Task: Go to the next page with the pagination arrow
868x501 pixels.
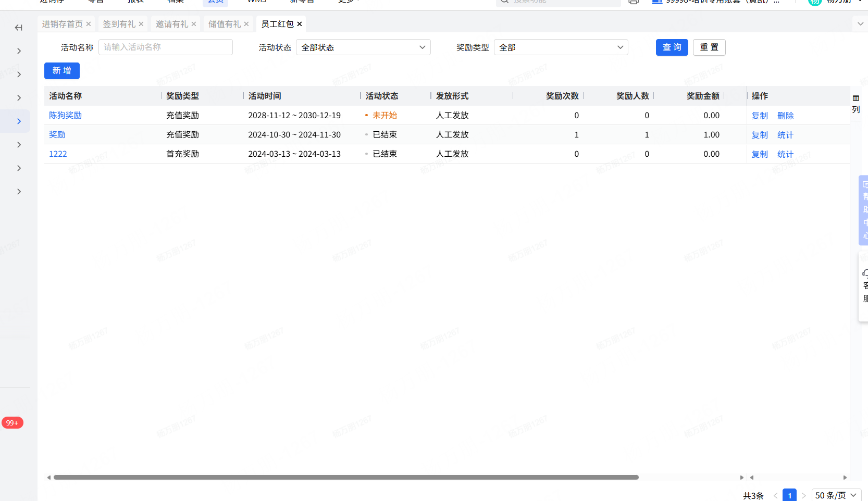Action: [x=804, y=496]
